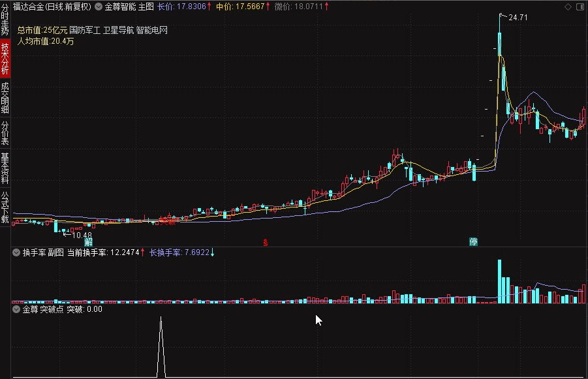Open the 分价表 sidebar tab
Screen dimensions: 588x379
click(x=5, y=132)
